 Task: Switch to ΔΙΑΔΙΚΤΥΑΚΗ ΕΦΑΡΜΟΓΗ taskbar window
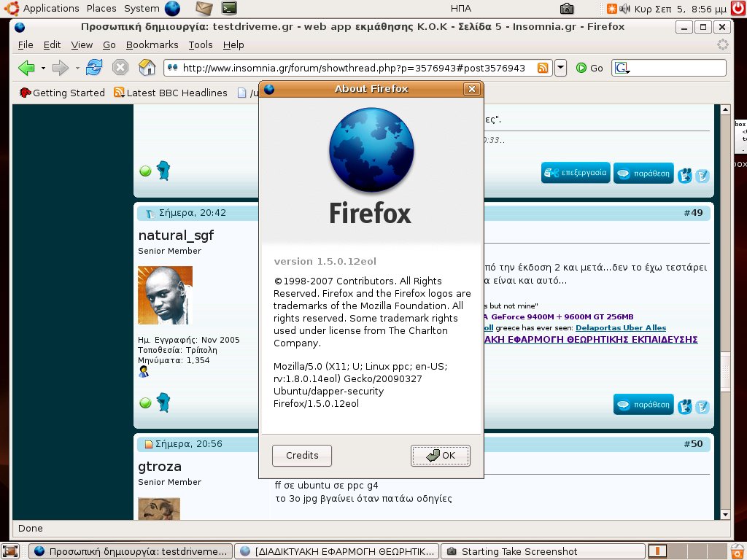coord(337,551)
